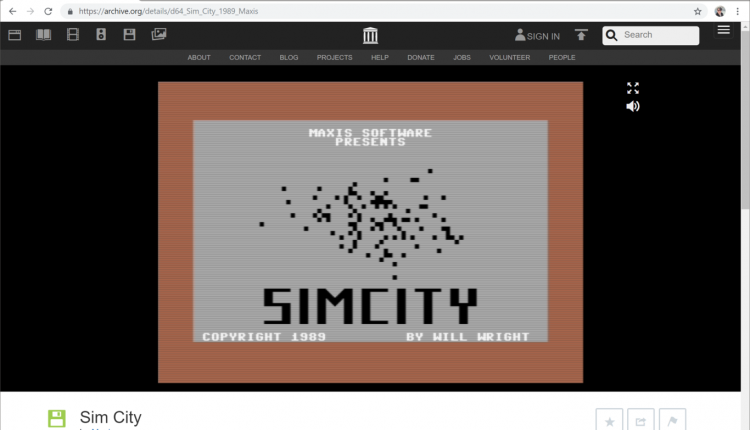The image size is (750, 430).
Task: Go to the DONATE page
Action: pos(420,57)
